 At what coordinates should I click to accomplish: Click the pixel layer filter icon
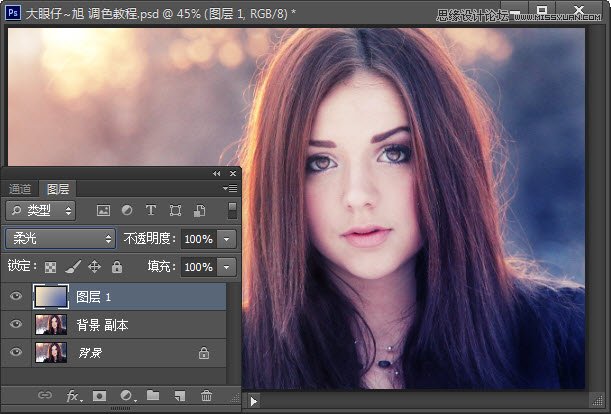click(x=102, y=211)
